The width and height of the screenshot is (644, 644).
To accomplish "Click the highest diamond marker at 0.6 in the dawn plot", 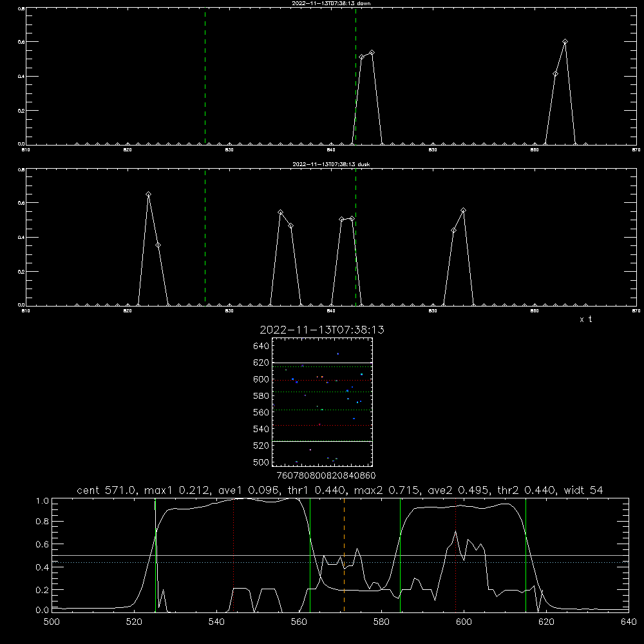I will pyautogui.click(x=565, y=41).
